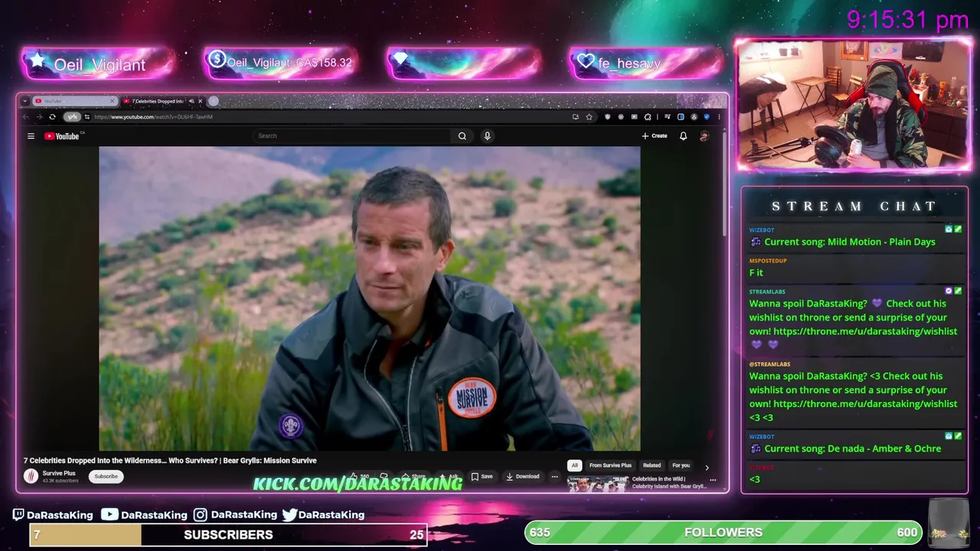Open the more actions menu beside Download
The image size is (980, 551).
[x=554, y=476]
